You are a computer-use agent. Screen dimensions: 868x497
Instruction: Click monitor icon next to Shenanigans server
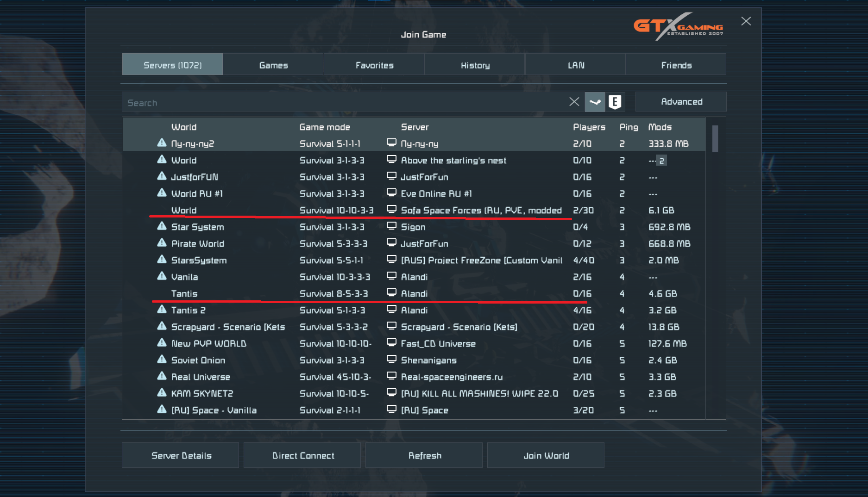coord(391,360)
